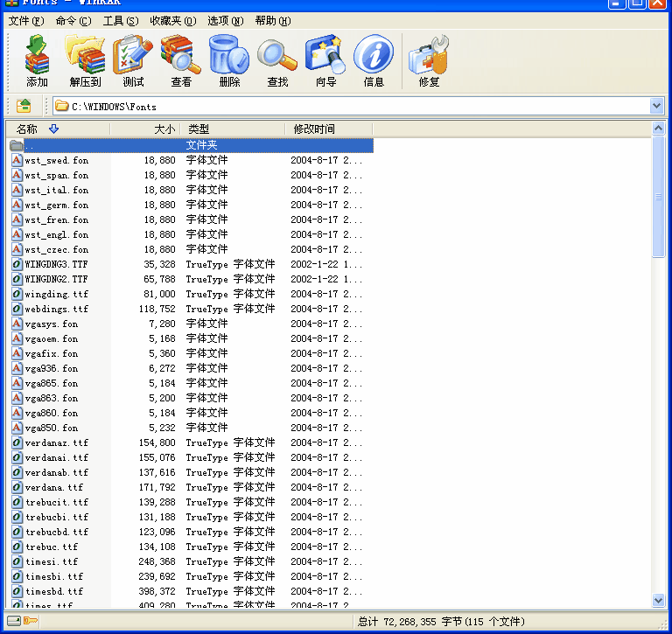The width and height of the screenshot is (672, 634).
Task: Select the vga936.fon file icon
Action: (17, 368)
